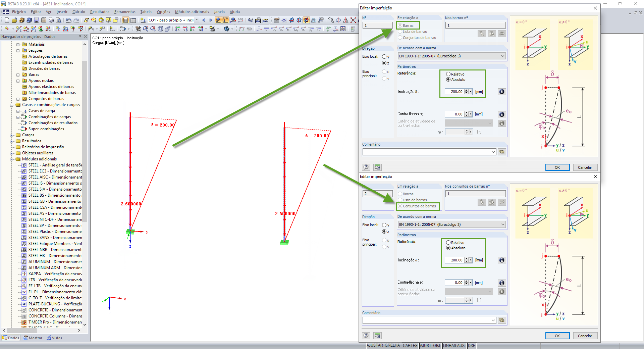Print with the printer icon

pos(51,20)
